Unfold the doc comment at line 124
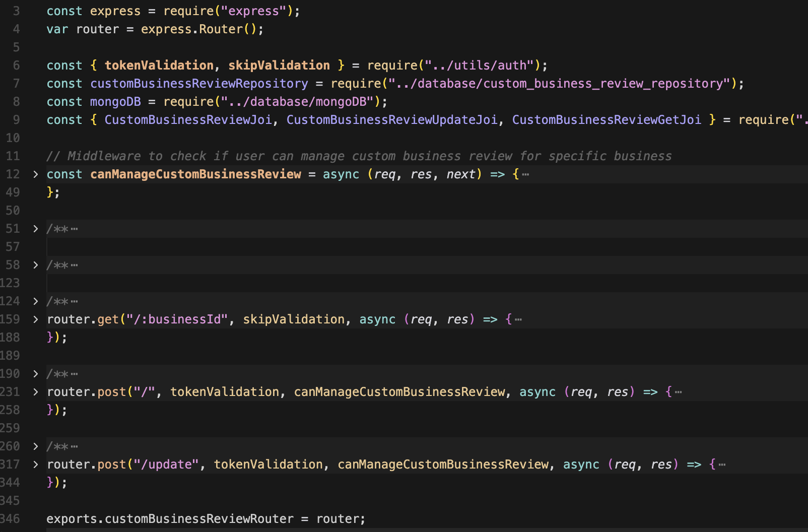This screenshot has height=532, width=808. click(35, 301)
